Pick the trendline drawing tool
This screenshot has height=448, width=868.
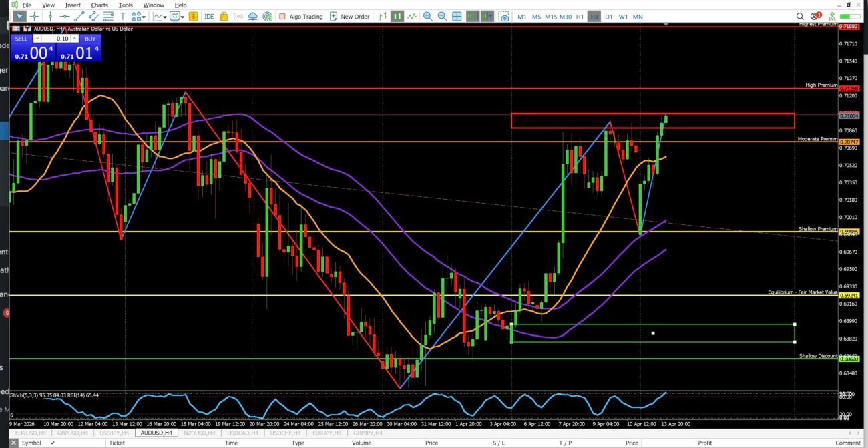80,17
